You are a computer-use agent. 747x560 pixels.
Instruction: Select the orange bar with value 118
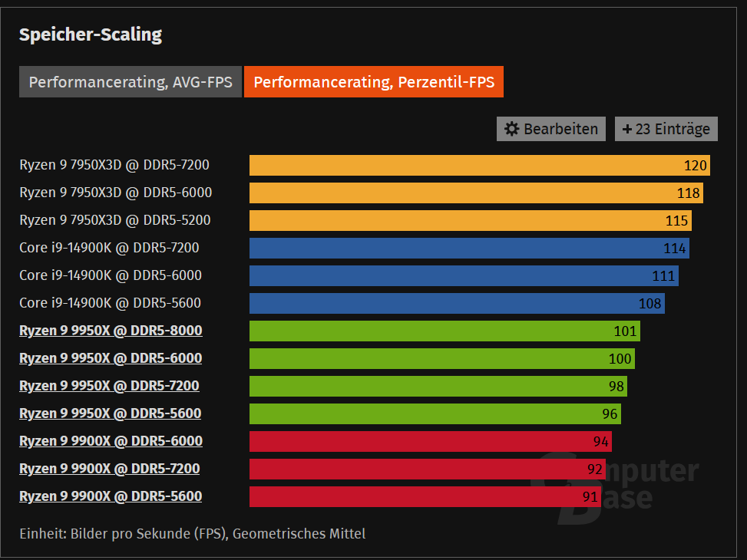(x=477, y=193)
